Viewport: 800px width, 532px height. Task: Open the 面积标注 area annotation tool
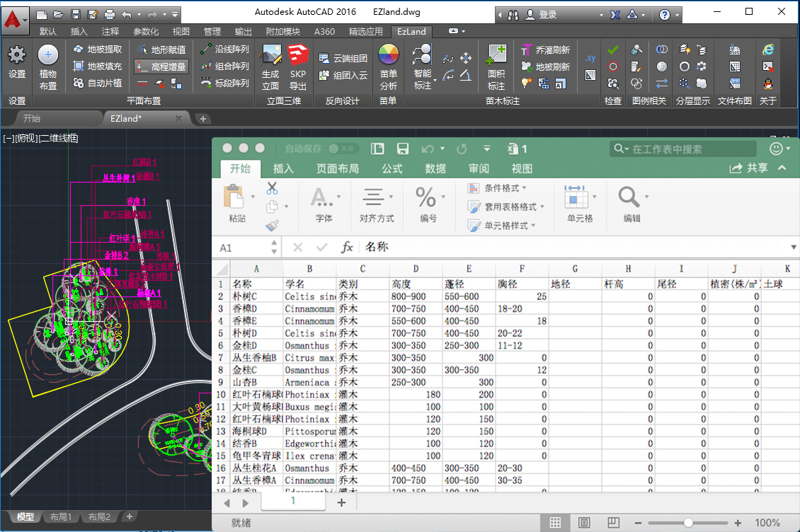(496, 66)
